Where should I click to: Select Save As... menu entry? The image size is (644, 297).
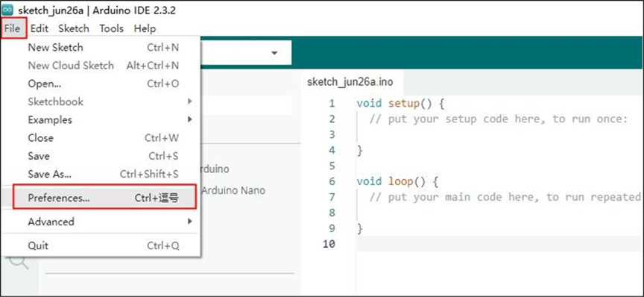coord(101,174)
